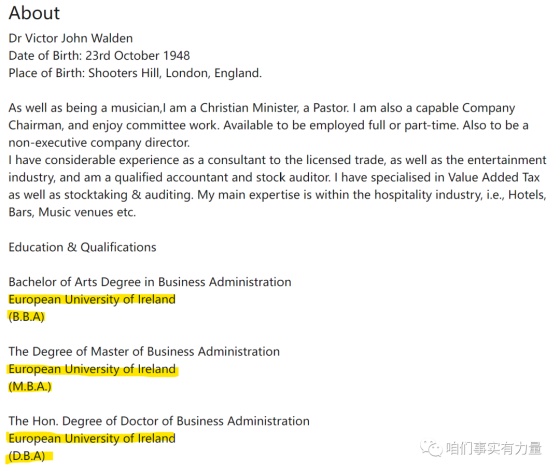Click European University of Ireland under Doctor degree
The image size is (560, 473).
(x=92, y=438)
